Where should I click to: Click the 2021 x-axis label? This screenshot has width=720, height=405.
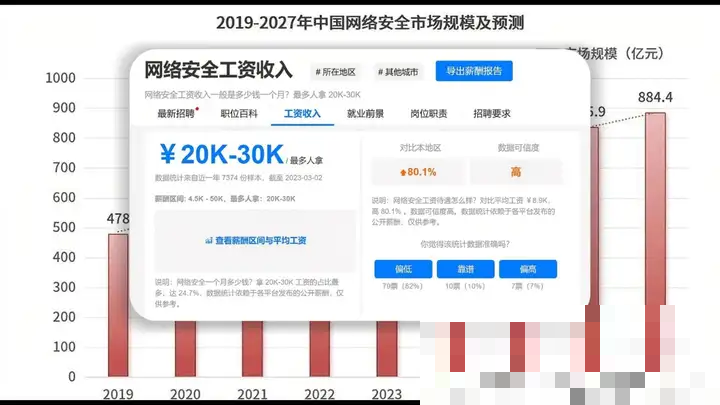253,394
